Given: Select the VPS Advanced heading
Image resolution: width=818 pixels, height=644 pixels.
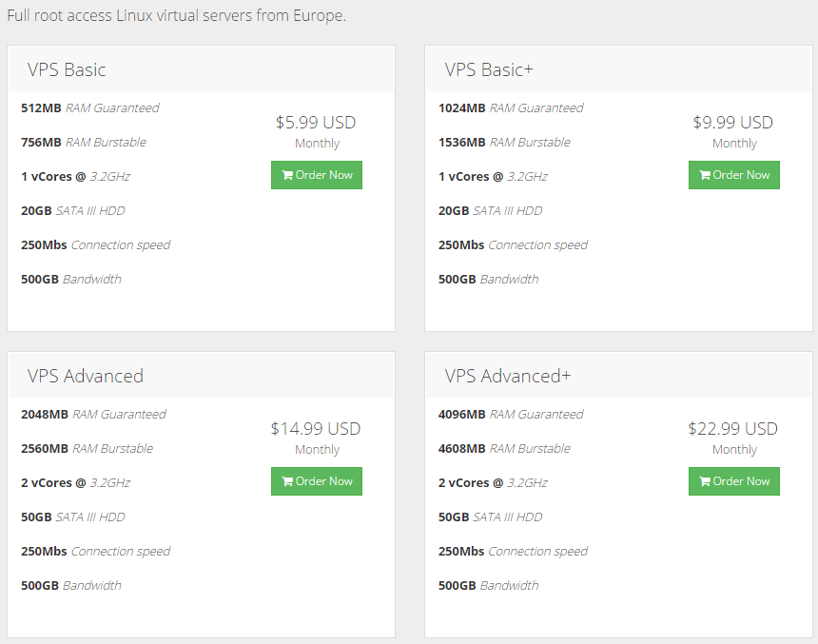Looking at the screenshot, I should 85,377.
